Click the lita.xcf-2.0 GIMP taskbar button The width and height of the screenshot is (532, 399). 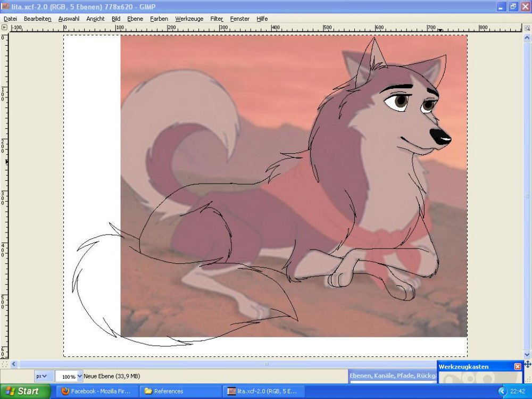(x=264, y=391)
